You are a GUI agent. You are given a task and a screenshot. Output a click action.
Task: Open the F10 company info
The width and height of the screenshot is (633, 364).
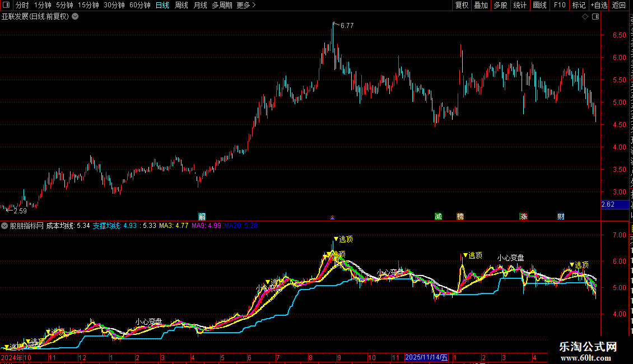(x=560, y=5)
